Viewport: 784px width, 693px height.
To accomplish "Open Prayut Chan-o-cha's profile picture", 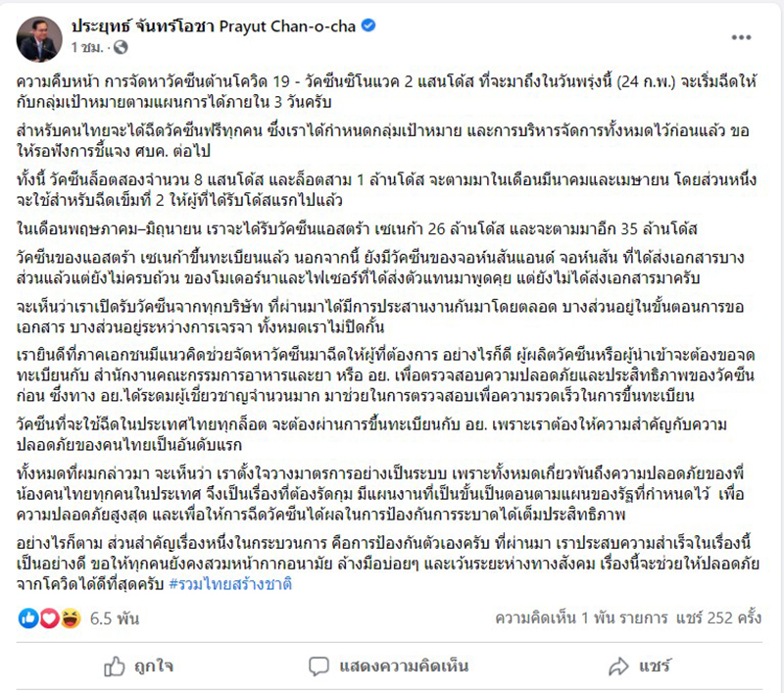I will pos(37,35).
